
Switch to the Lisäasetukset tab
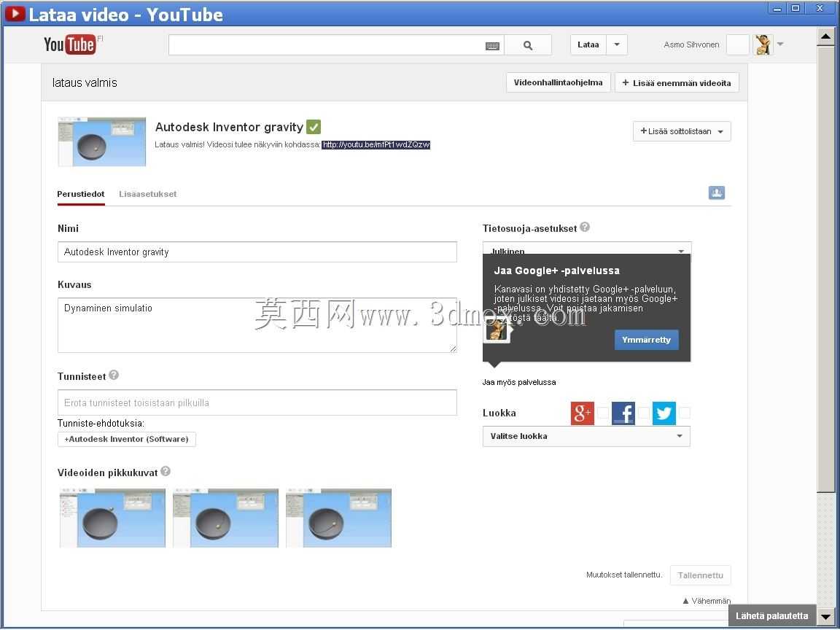tap(148, 194)
